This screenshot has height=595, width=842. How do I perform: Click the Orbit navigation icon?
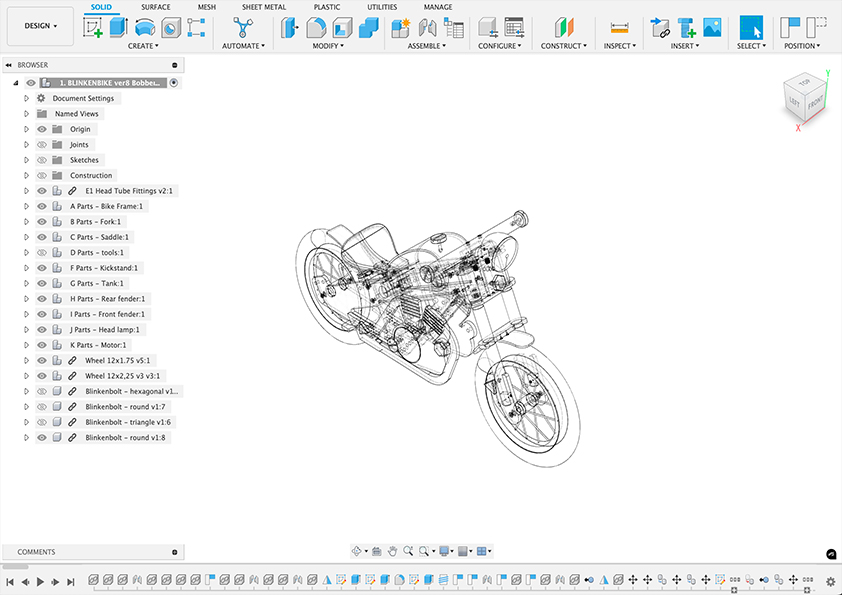tap(356, 551)
